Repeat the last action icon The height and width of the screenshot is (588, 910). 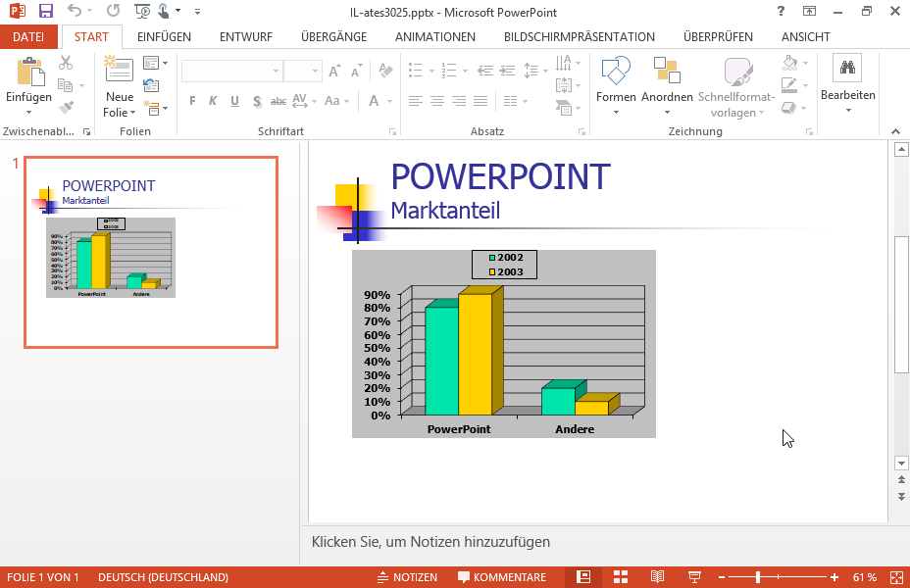(x=113, y=11)
